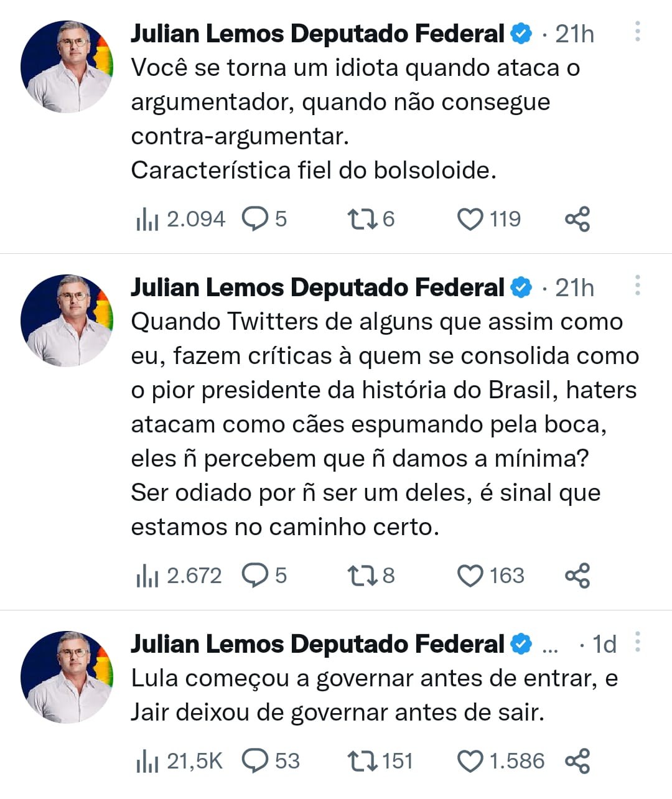Click profile avatar on the first tweet
Screen dimensions: 672x799
67,67
